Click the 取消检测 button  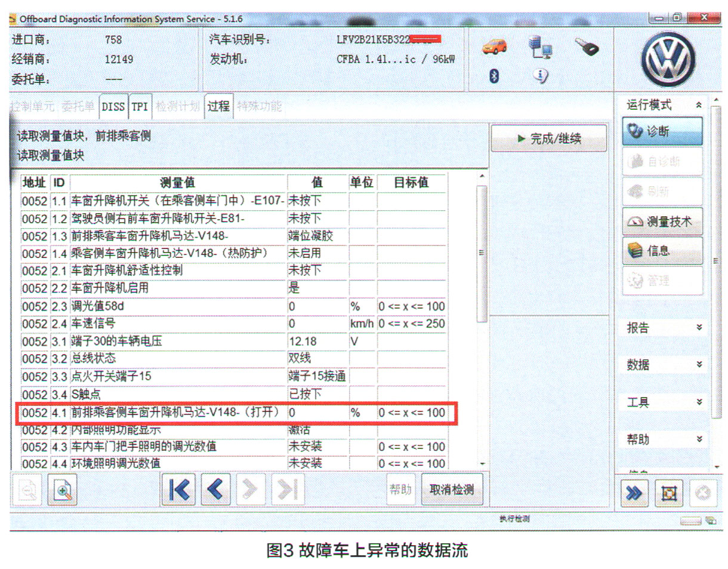[x=452, y=490]
